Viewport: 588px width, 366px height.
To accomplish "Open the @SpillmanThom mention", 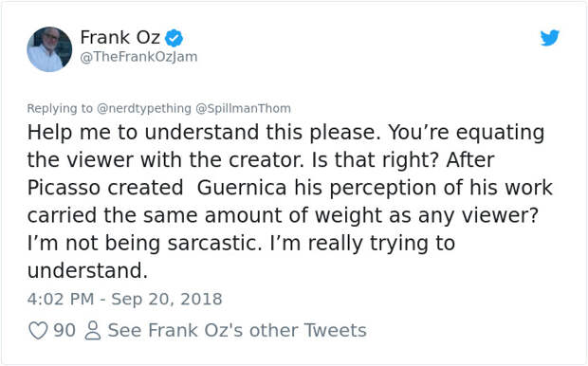I will coord(244,108).
